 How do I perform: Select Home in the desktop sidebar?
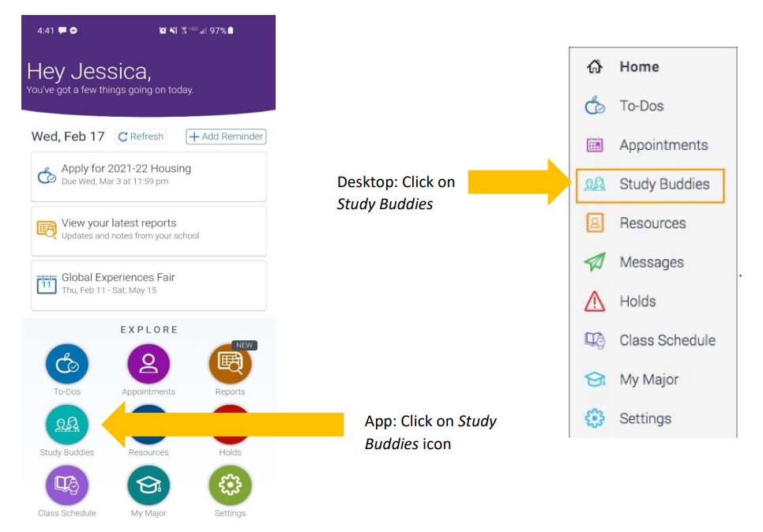(638, 67)
